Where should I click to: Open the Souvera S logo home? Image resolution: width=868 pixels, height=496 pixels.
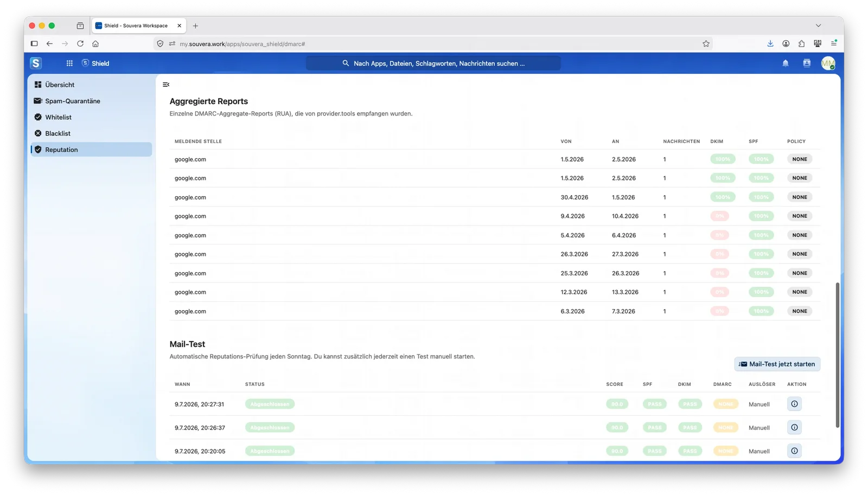(36, 63)
